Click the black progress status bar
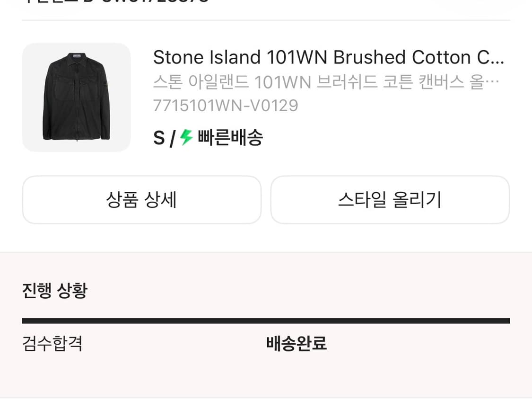 pyautogui.click(x=266, y=321)
